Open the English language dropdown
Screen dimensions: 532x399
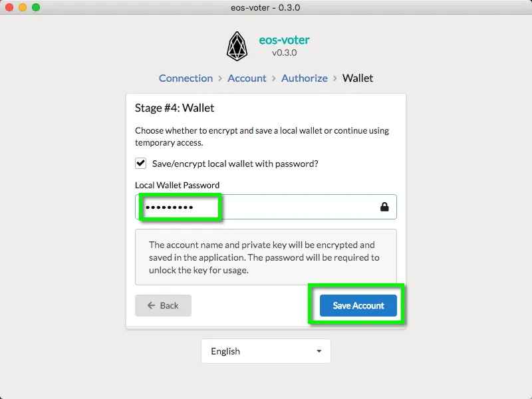pyautogui.click(x=266, y=351)
